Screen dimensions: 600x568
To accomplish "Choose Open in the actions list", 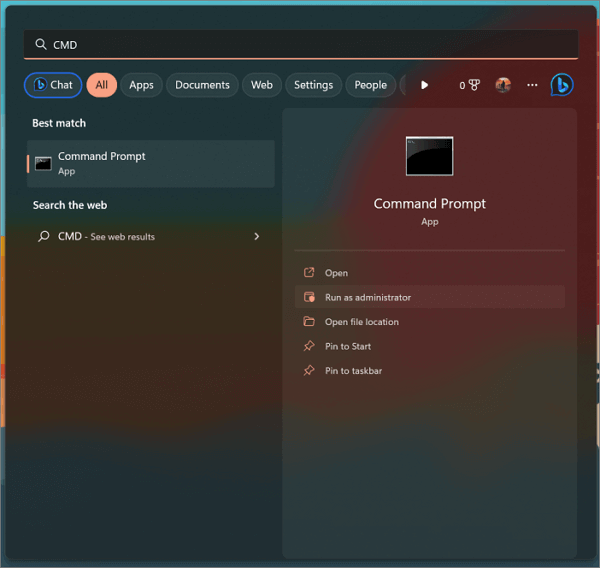I will [x=430, y=273].
